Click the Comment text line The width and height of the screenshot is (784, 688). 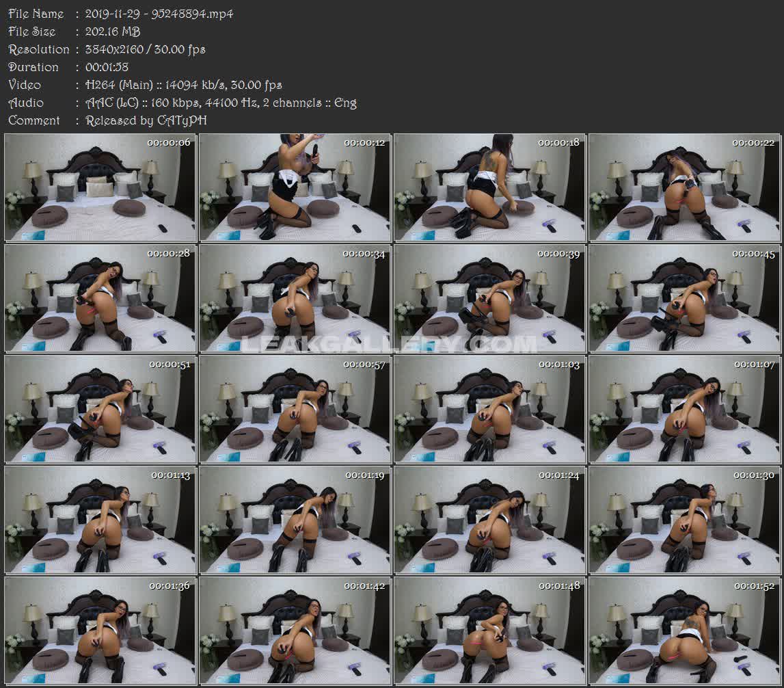pyautogui.click(x=146, y=120)
